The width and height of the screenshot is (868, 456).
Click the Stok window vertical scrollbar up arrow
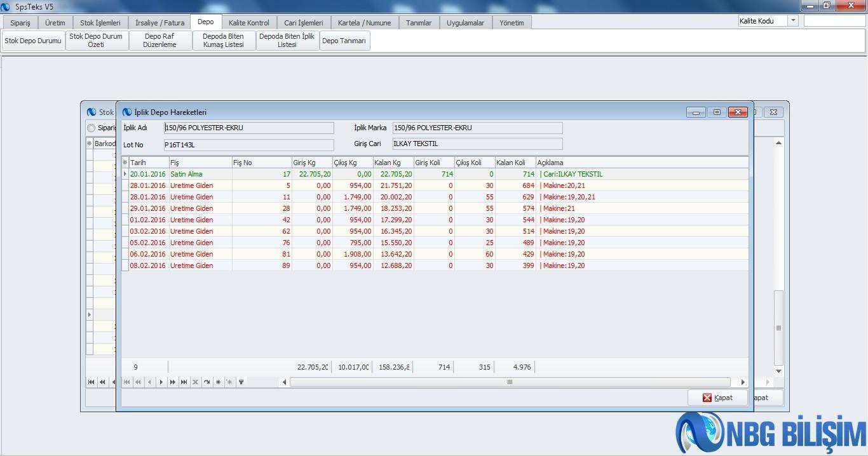tap(779, 143)
